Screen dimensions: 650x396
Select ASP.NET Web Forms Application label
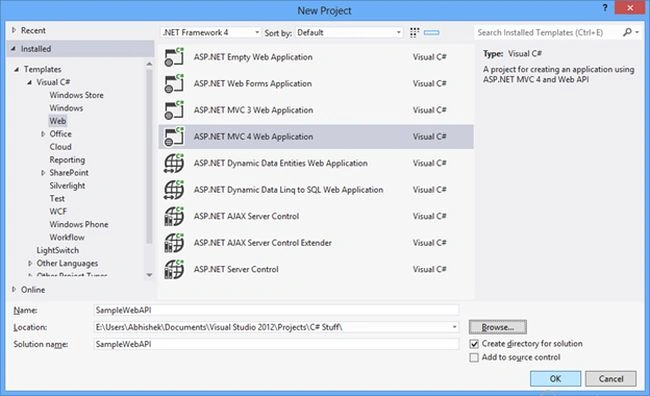click(x=252, y=84)
